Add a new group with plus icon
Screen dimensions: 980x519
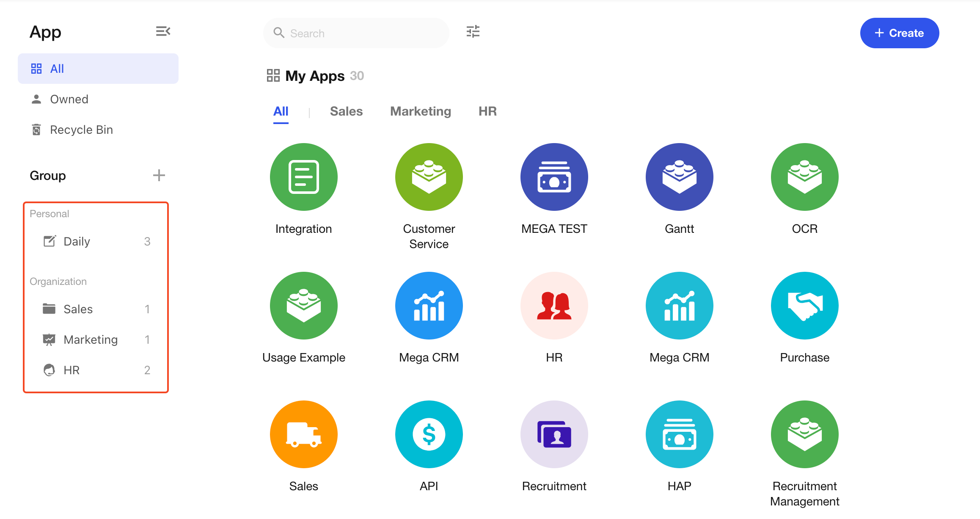pyautogui.click(x=159, y=175)
